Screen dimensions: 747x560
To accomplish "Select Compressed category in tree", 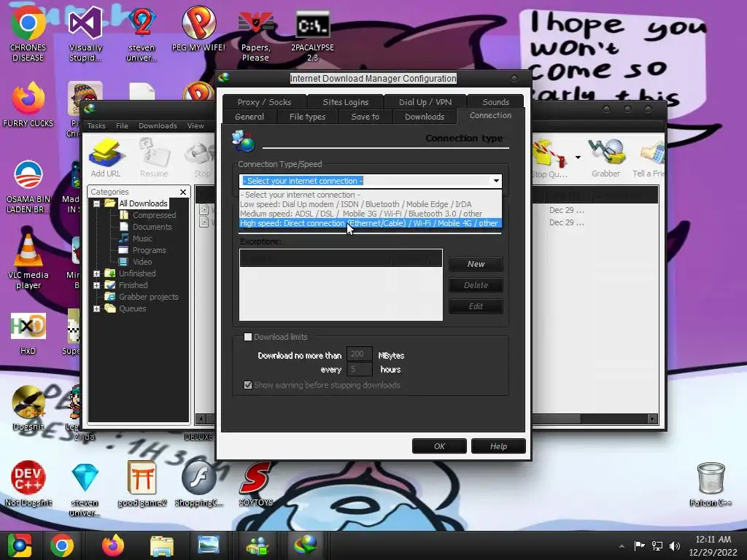I will pyautogui.click(x=154, y=215).
